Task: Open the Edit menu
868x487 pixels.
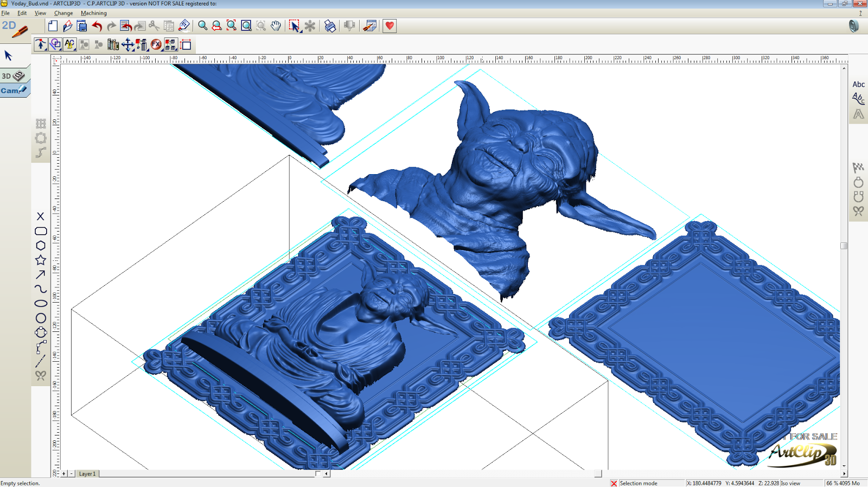Action: pyautogui.click(x=22, y=13)
